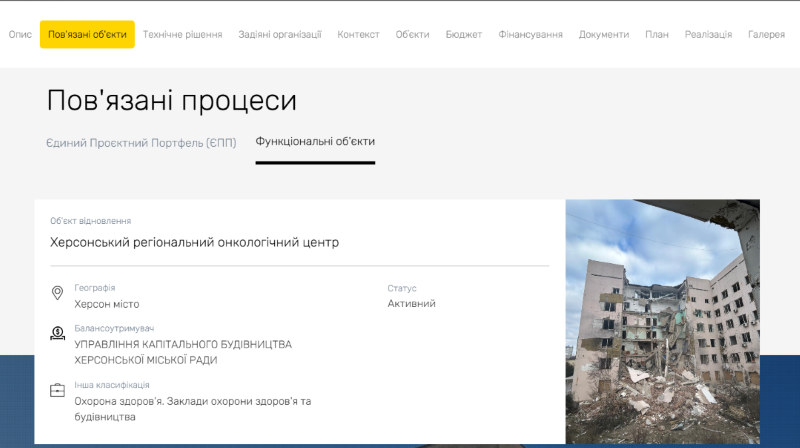
Task: Click the balance holder icon beside Балансоутримувач
Action: tap(57, 333)
